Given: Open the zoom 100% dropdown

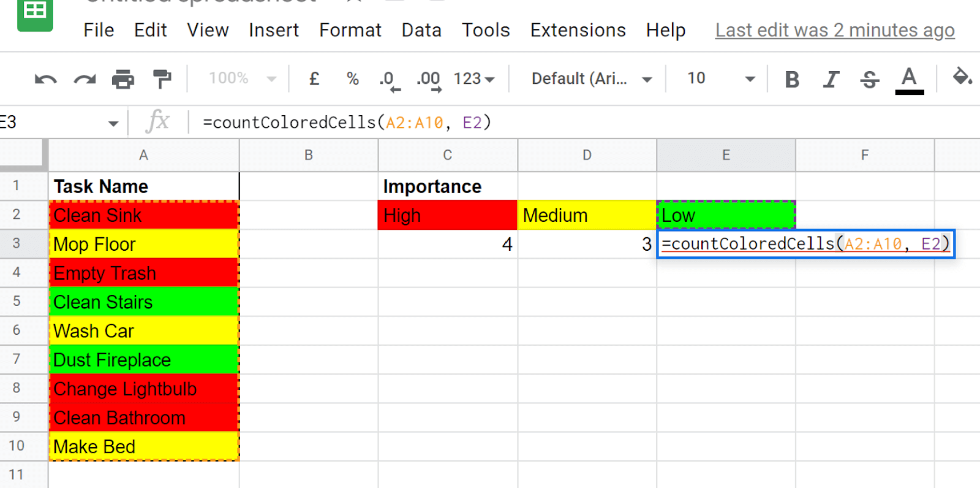Looking at the screenshot, I should pyautogui.click(x=242, y=78).
